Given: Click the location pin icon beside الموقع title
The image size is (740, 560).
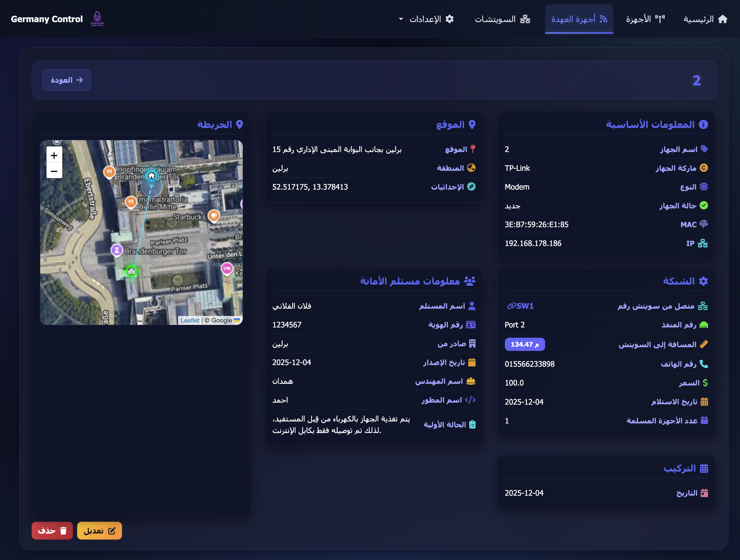Looking at the screenshot, I should pos(472,124).
